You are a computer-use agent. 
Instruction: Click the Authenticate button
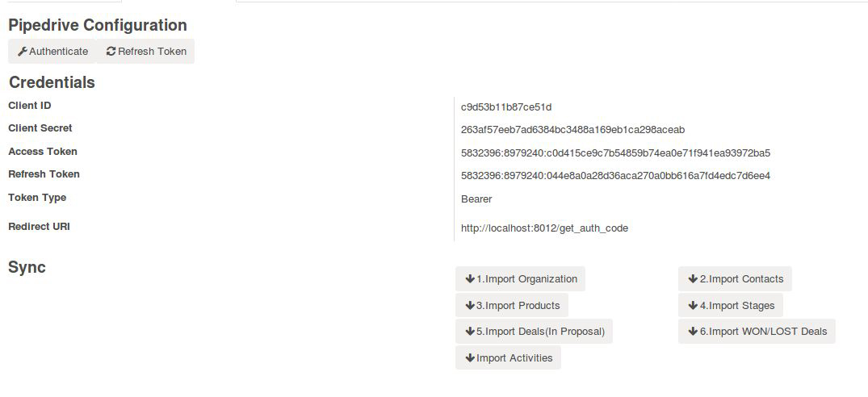[x=52, y=52]
